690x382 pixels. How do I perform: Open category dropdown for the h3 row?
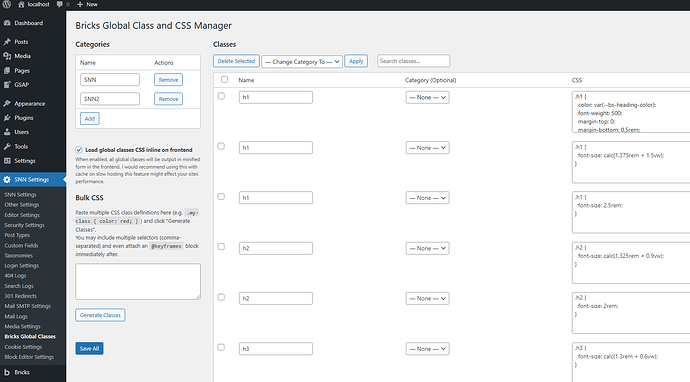pyautogui.click(x=427, y=349)
